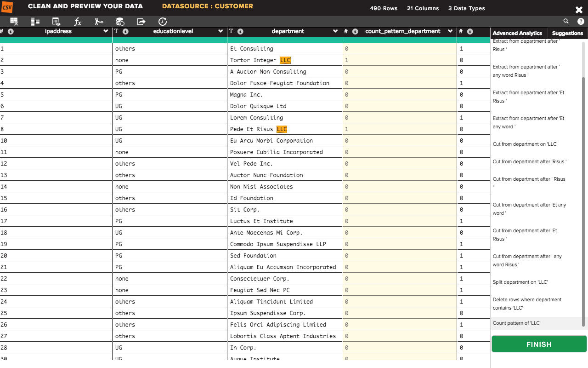Click the 'Dolor Fusce Feugiat Foundation' cell
The height and width of the screenshot is (368, 588).
[x=285, y=83]
